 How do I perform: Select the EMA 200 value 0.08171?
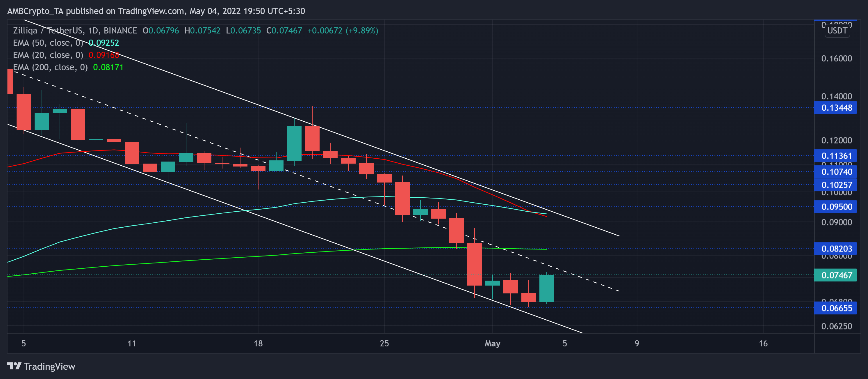point(108,67)
